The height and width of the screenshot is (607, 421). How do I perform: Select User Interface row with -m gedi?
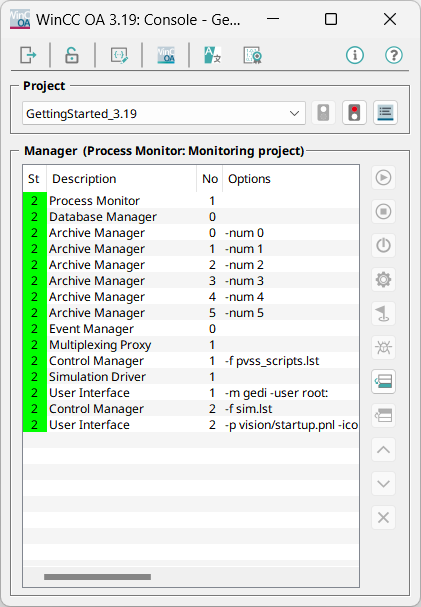pos(191,393)
